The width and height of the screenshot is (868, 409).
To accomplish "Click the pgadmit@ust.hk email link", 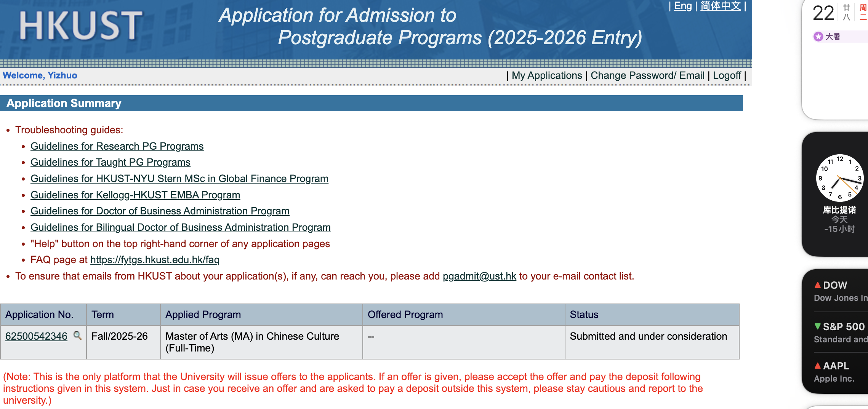I will pyautogui.click(x=479, y=276).
